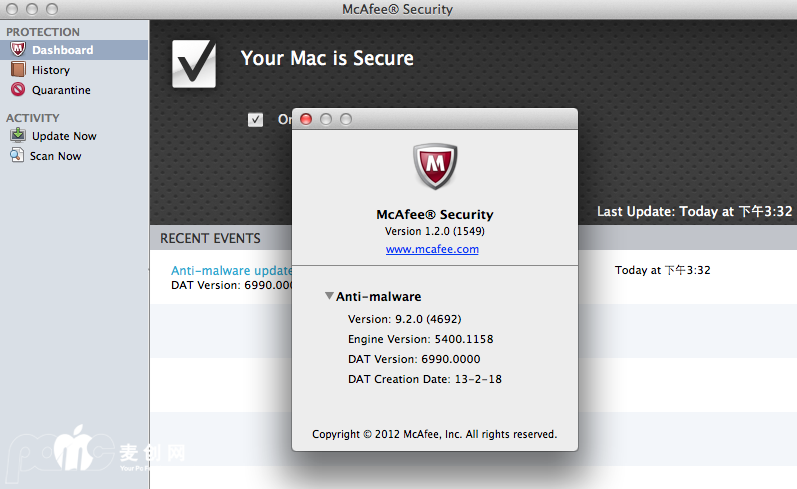
Task: Zoom the main McAfee Security window
Action: (53, 9)
